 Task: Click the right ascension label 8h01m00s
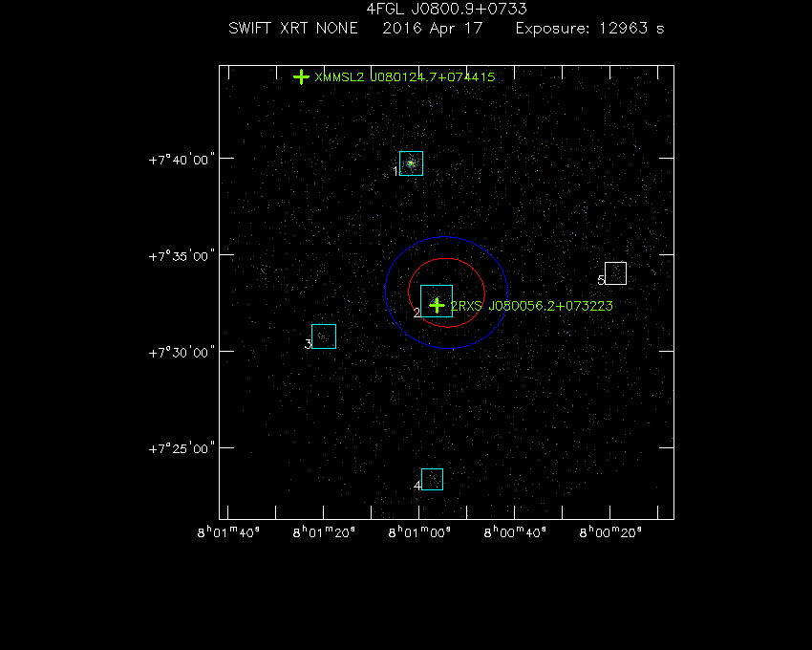(419, 531)
